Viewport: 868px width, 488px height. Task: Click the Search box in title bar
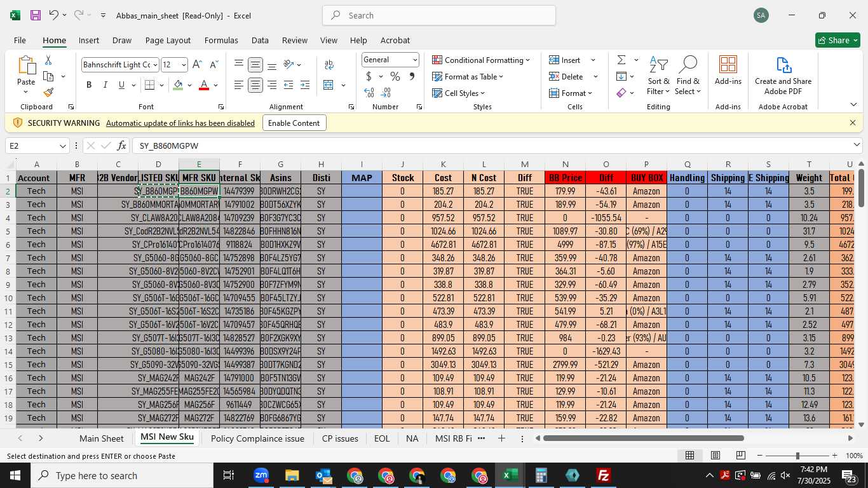click(x=439, y=15)
